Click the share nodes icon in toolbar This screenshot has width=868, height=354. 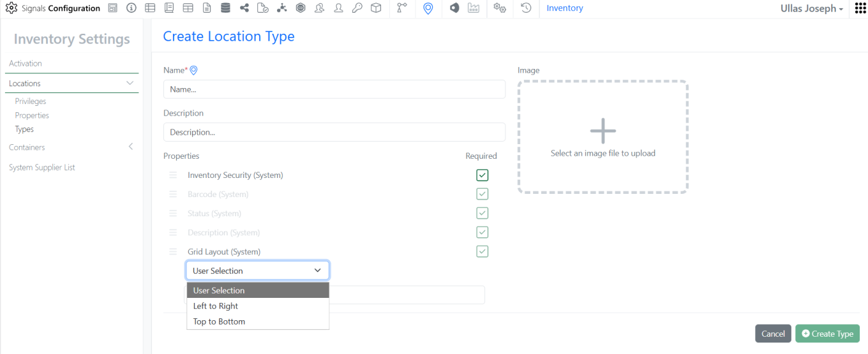244,8
